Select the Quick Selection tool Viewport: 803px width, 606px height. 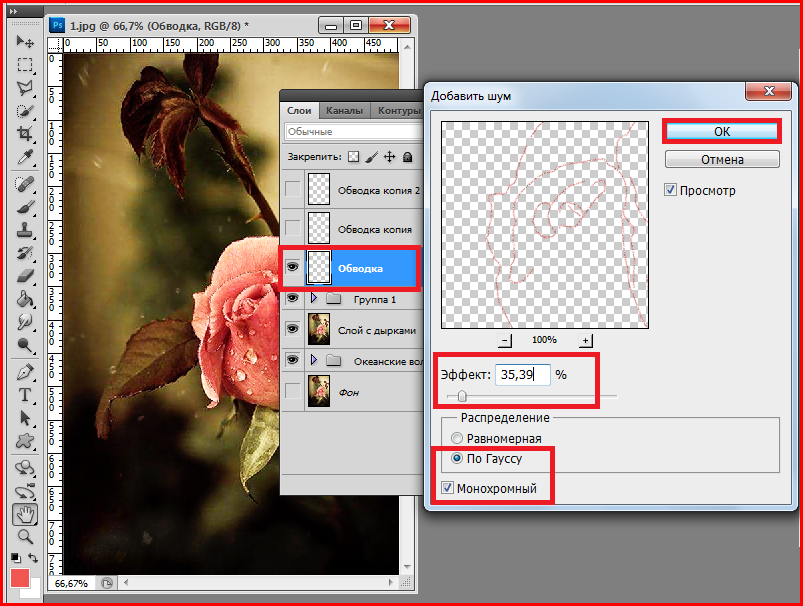[25, 111]
